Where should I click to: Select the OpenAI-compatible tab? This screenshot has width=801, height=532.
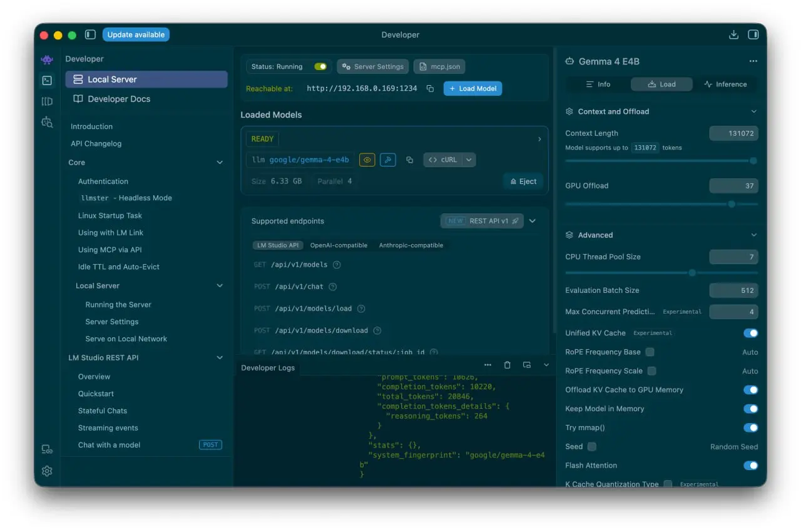pos(339,245)
